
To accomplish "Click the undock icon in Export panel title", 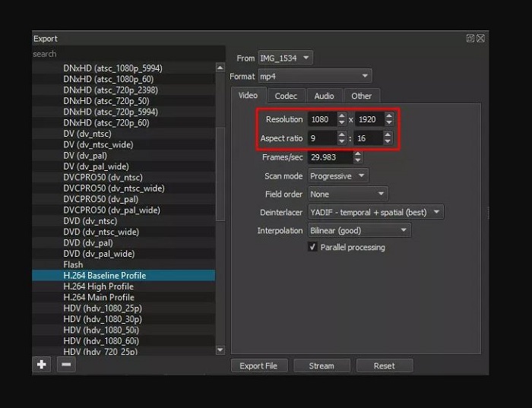I will [x=470, y=38].
